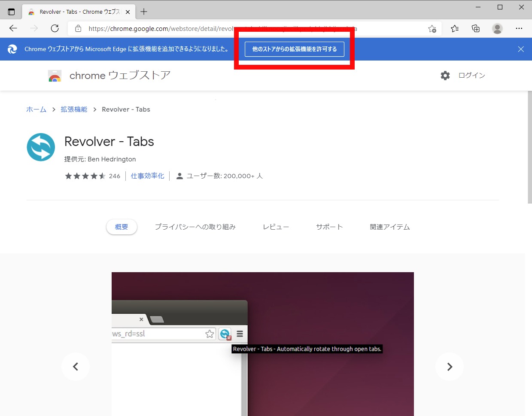
Task: Reload the page with the refresh icon
Action: 55,28
